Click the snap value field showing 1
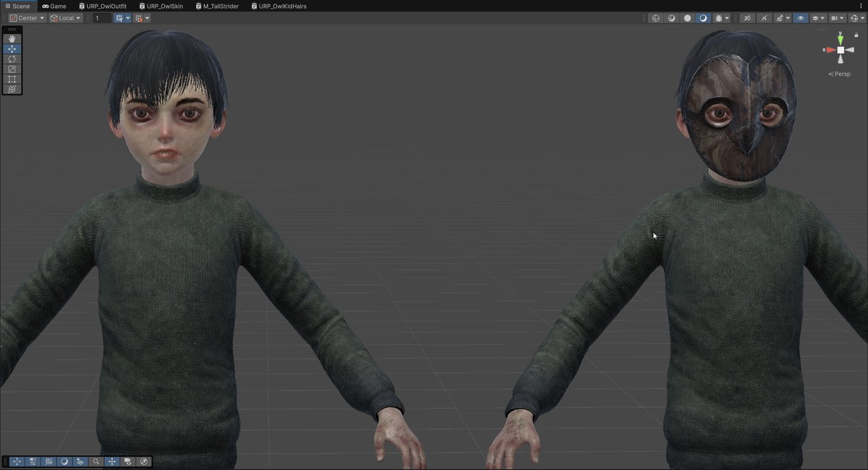This screenshot has height=470, width=868. pyautogui.click(x=101, y=18)
